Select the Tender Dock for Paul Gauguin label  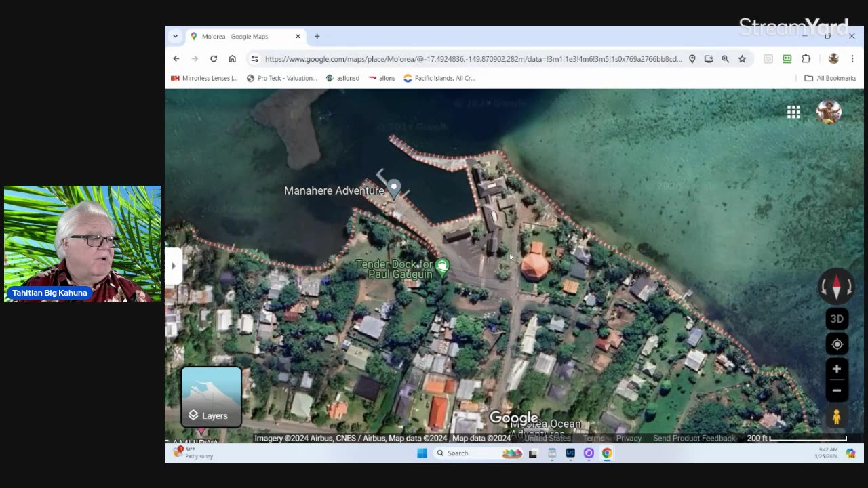click(394, 269)
